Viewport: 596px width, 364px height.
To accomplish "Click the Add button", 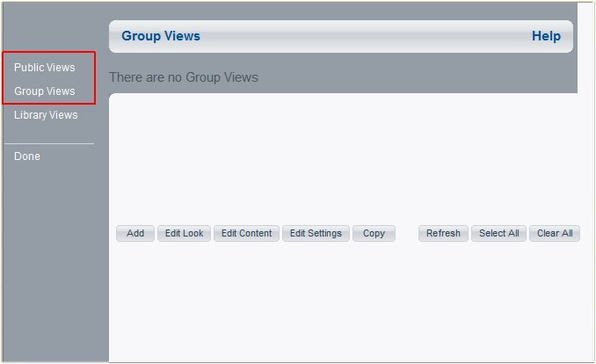I will click(x=135, y=233).
